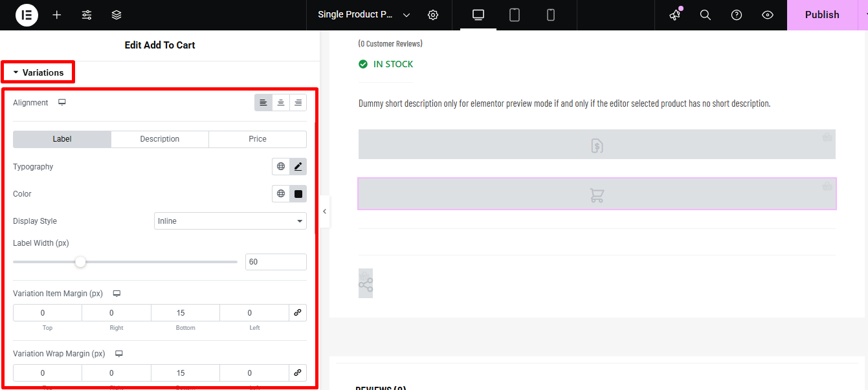Click the Elementor logo icon
This screenshot has width=868, height=390.
pyautogui.click(x=27, y=15)
